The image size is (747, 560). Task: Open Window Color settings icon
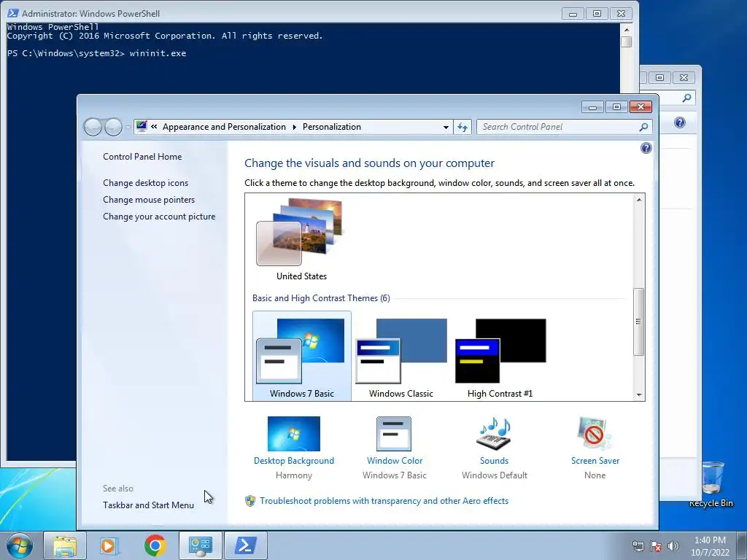coord(393,434)
